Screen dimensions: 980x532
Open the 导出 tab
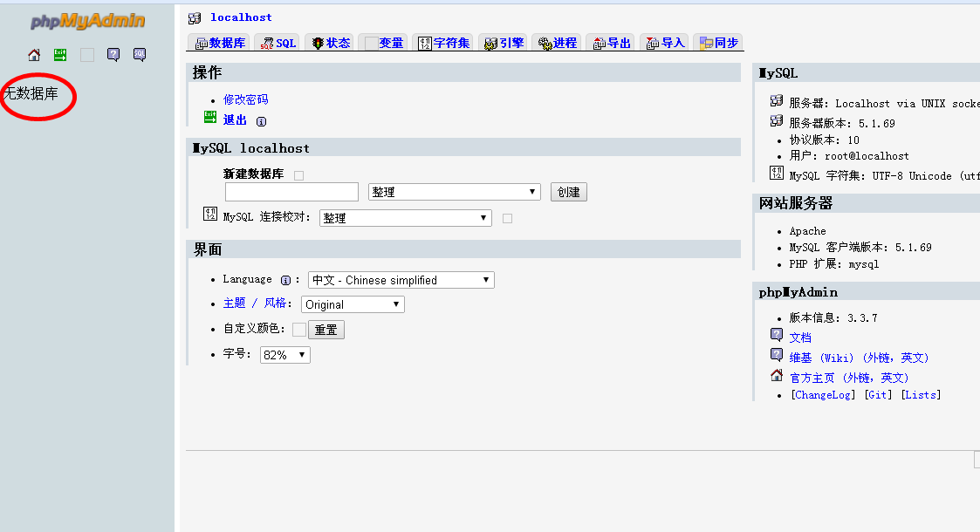click(x=611, y=43)
